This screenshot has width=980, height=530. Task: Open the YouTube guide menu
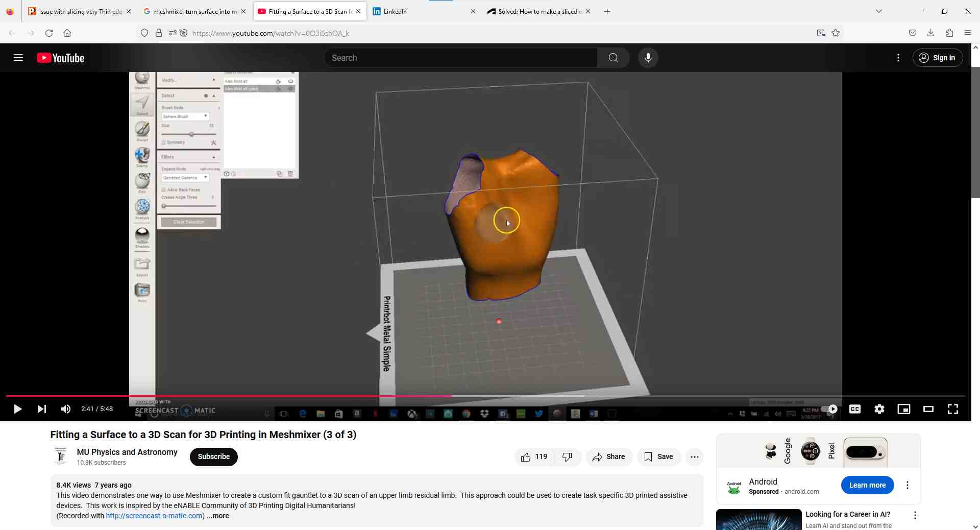click(18, 58)
